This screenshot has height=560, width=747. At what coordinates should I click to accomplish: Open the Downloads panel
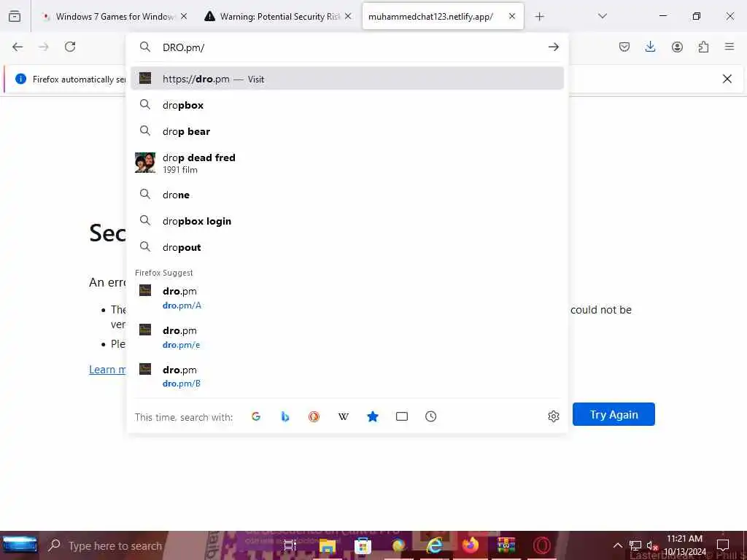coord(650,47)
